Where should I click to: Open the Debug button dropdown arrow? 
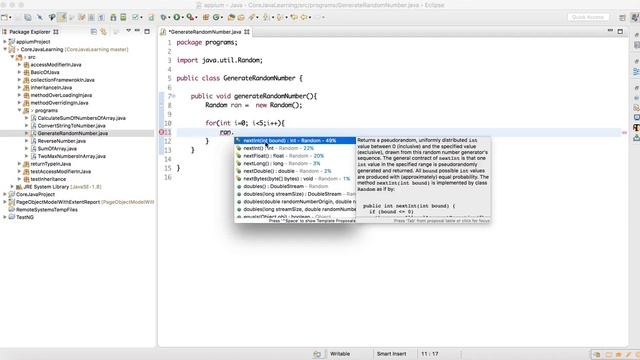(169, 18)
